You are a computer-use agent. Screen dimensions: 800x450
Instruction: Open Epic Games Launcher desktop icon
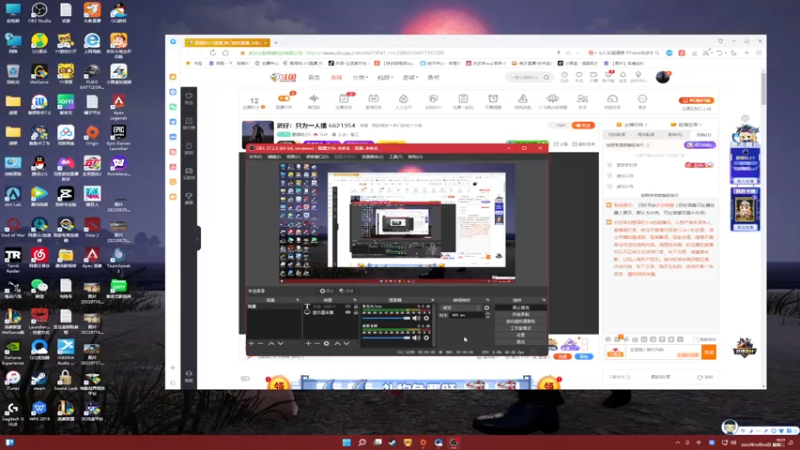click(118, 136)
